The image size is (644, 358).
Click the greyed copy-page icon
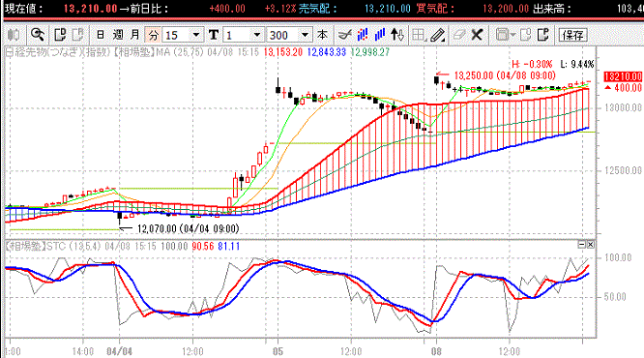coord(526,35)
